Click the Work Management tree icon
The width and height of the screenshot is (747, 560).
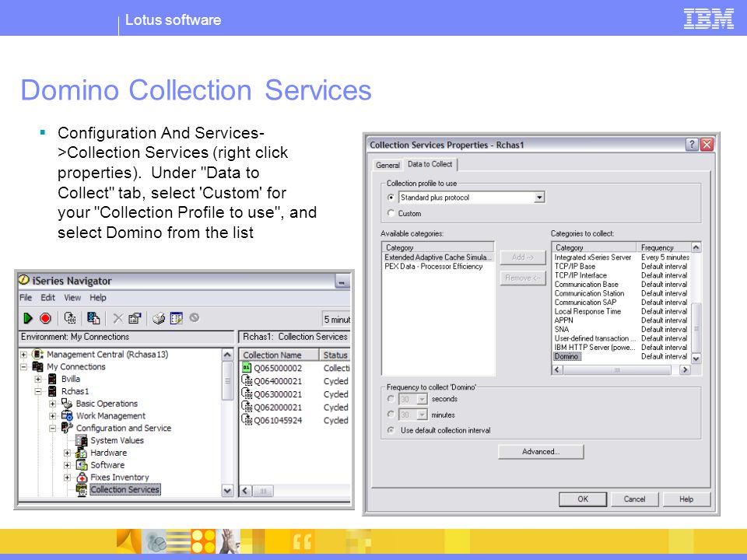coord(67,415)
